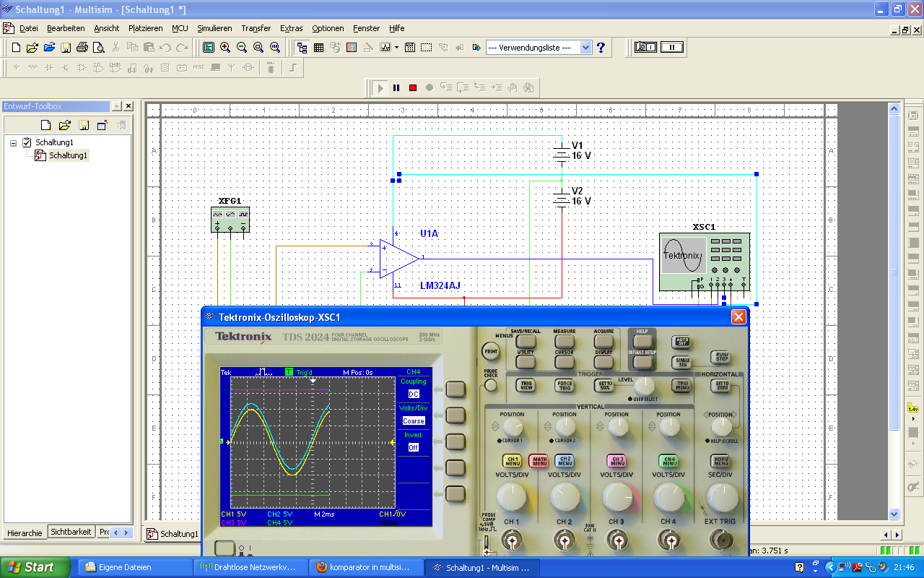Click the oscilloscope PRINT button

tap(491, 351)
